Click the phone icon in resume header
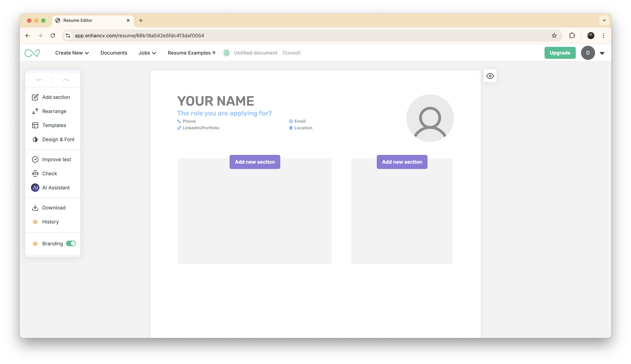This screenshot has height=364, width=631. [179, 121]
